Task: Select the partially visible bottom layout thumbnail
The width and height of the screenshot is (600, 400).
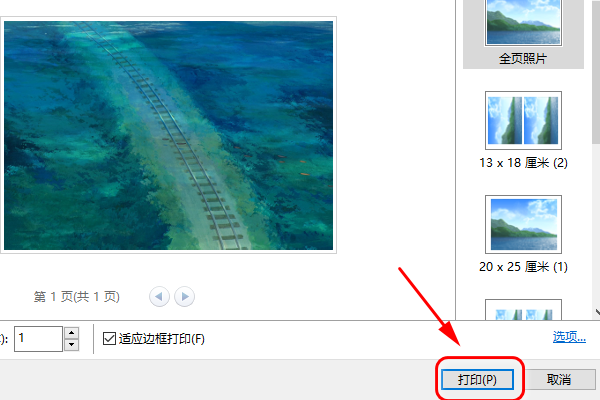Action: [523, 310]
